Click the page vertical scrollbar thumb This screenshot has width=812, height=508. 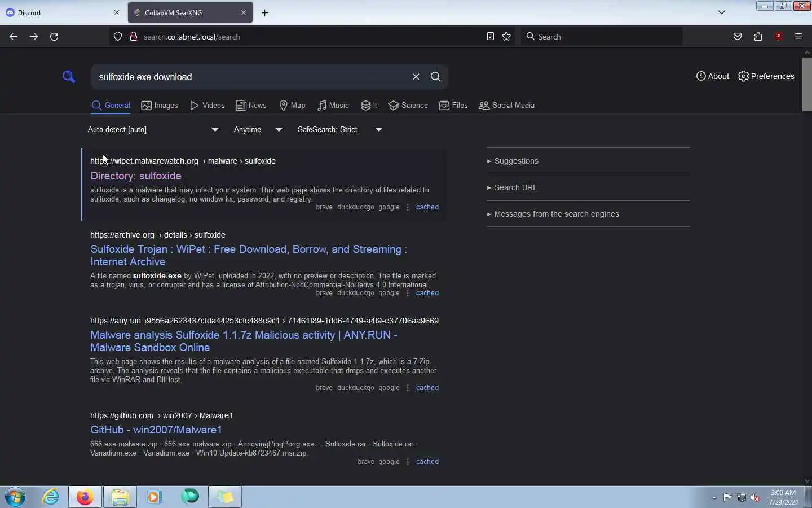pos(807,84)
